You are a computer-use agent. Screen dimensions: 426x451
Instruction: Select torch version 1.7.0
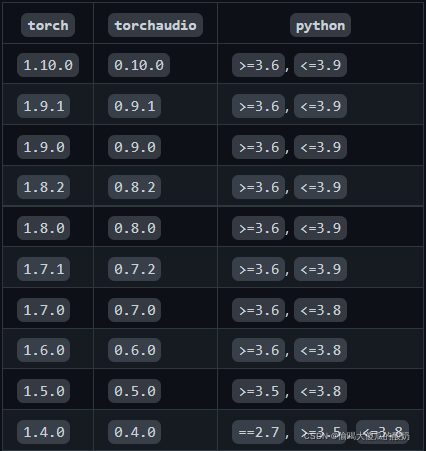click(44, 310)
